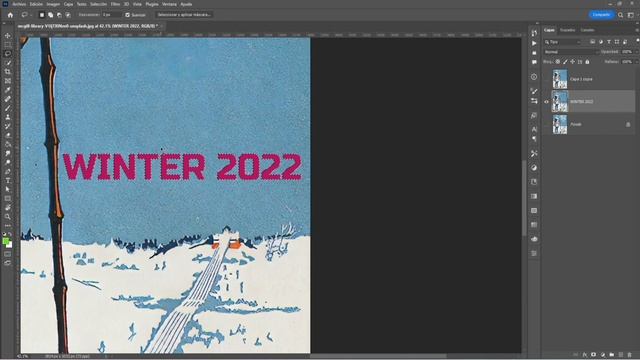This screenshot has height=360, width=640.
Task: Open the Layers panel options menu
Action: [x=637, y=30]
